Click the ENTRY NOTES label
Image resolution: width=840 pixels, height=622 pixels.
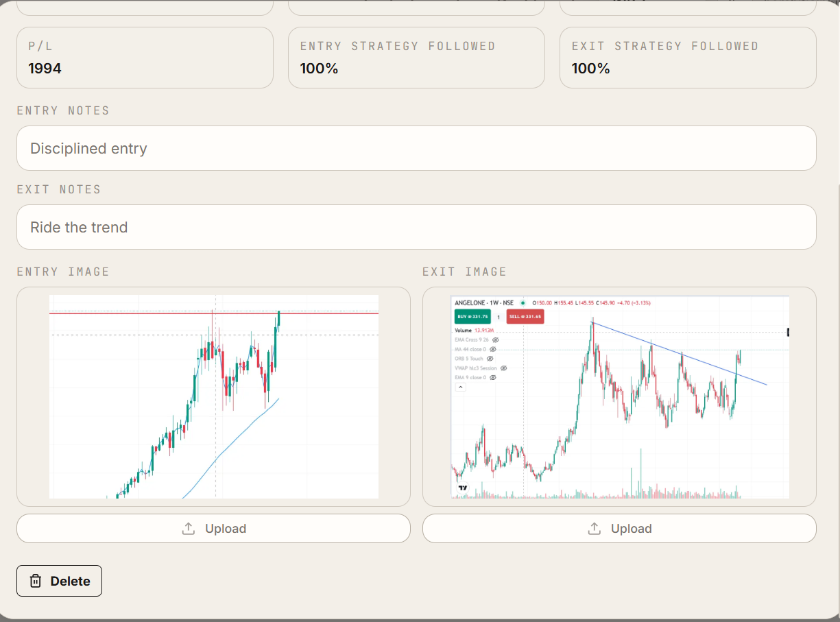tap(63, 110)
